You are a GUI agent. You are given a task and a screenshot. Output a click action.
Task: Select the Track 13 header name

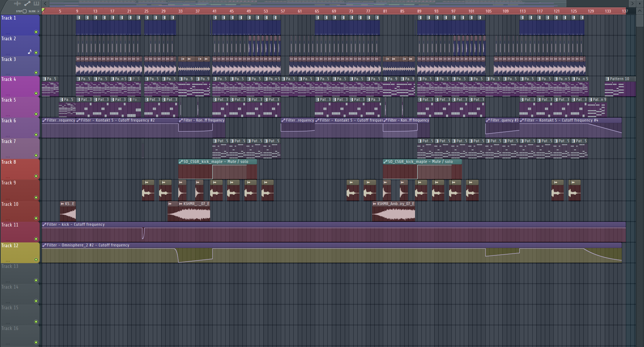pos(10,266)
